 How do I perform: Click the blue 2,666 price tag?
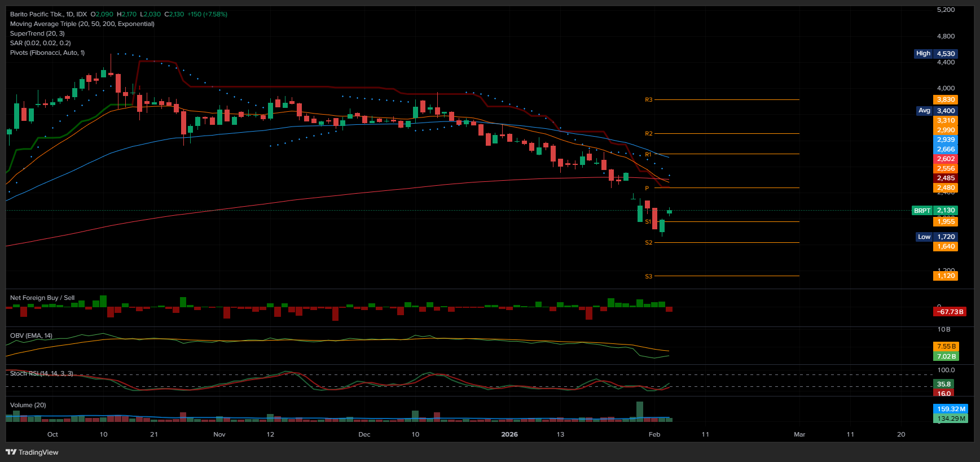point(946,149)
